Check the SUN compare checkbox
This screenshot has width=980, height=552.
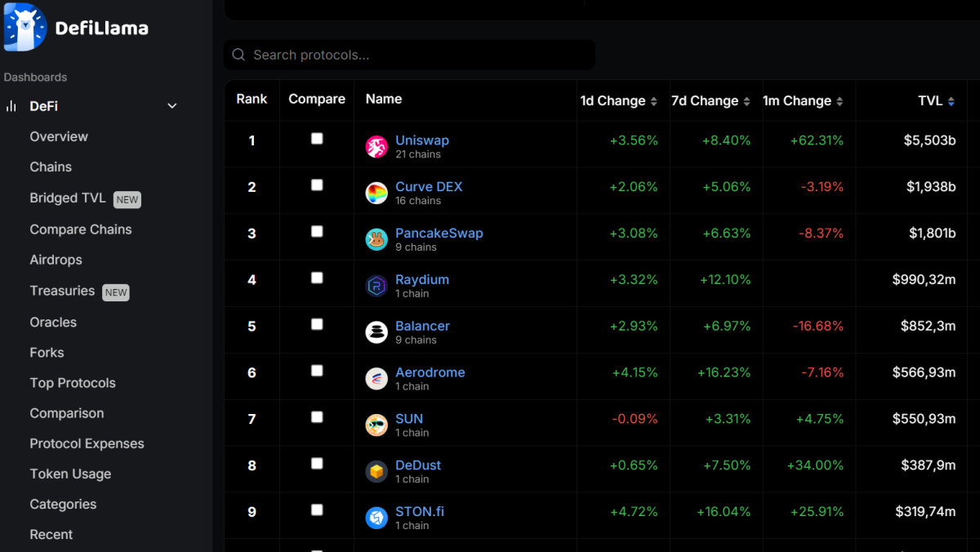(x=317, y=417)
